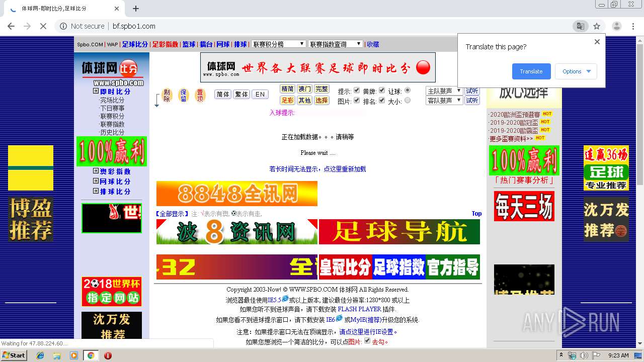The height and width of the screenshot is (362, 644).
Task: Open the Chrome profile avatar
Action: pos(616,26)
